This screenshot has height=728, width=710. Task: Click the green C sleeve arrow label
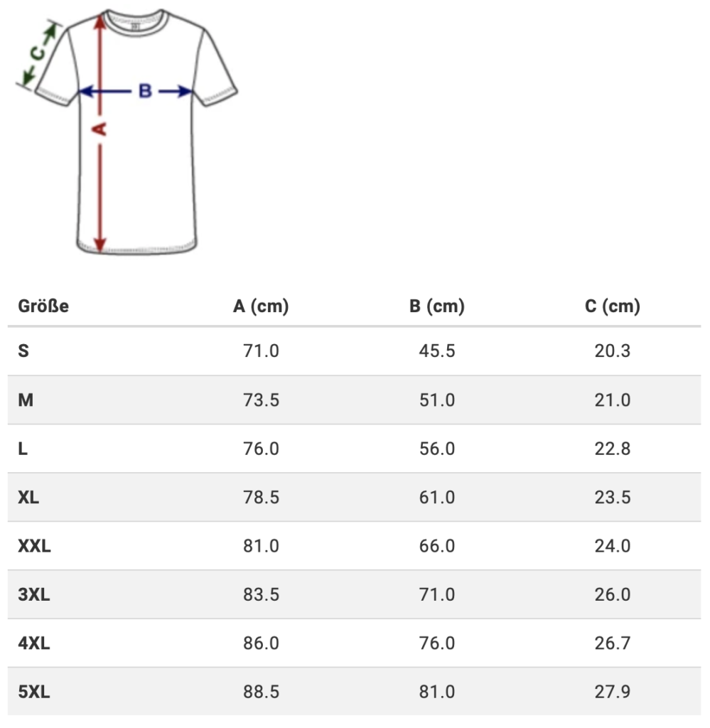[38, 53]
